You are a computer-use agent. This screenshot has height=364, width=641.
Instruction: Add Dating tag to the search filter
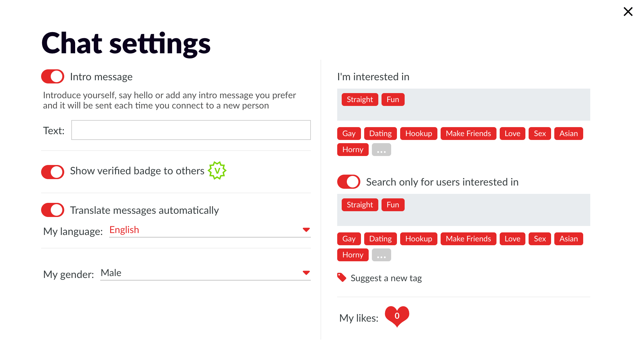pyautogui.click(x=380, y=239)
